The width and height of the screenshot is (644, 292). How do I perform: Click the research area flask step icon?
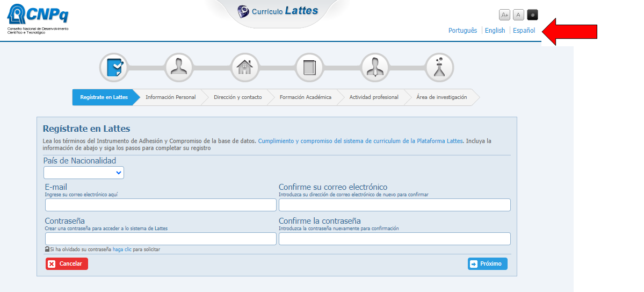pos(439,68)
